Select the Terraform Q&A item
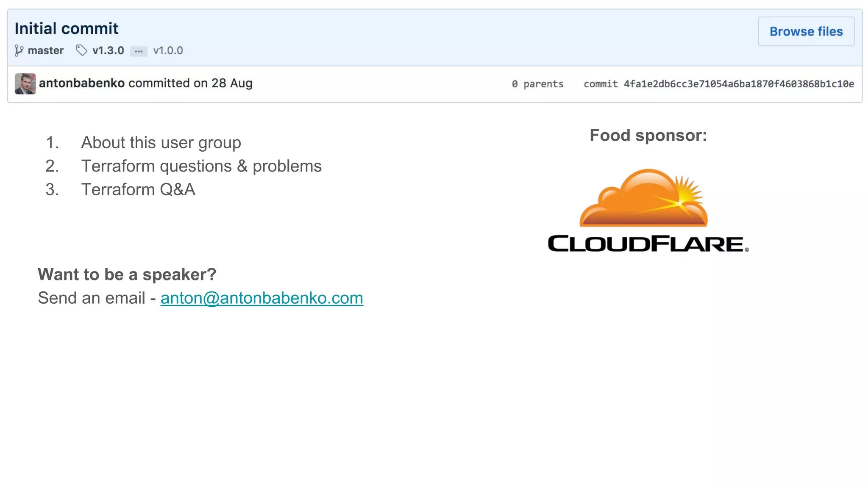Image resolution: width=868 pixels, height=488 pixels. coord(138,189)
